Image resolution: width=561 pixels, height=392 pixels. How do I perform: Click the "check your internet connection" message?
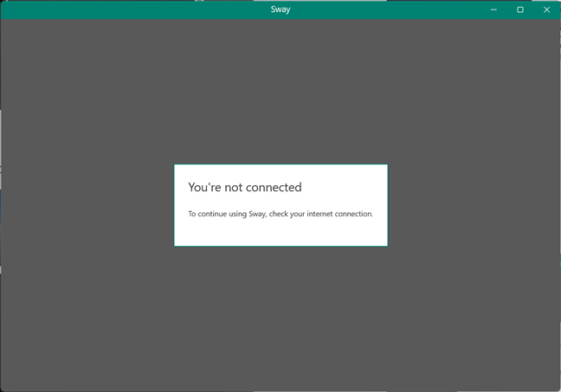tap(280, 214)
